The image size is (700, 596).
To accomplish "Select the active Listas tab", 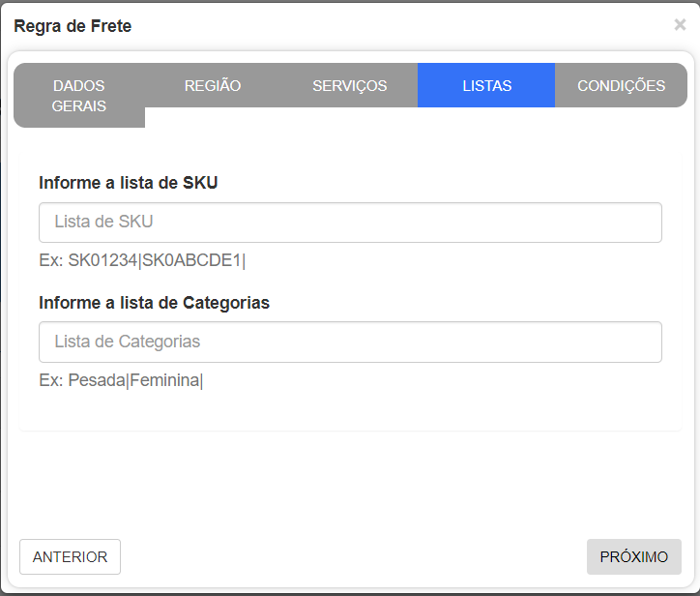I will pos(486,85).
